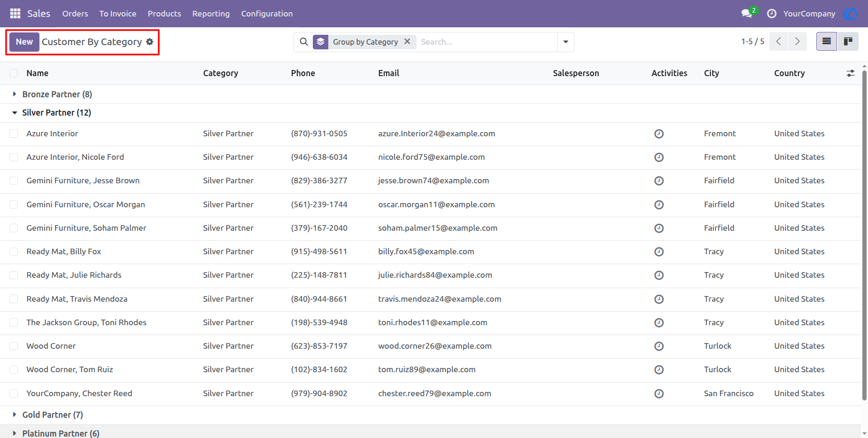Click activity clock for Ready Mat, Billy Fox
Screen dimensions: 868x438
[x=659, y=252]
